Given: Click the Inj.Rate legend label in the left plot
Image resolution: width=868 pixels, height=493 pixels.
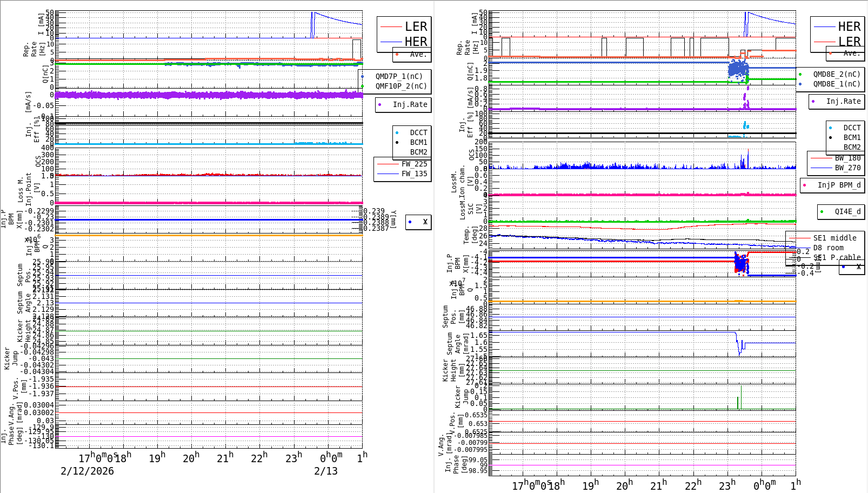Looking at the screenshot, I should [x=410, y=104].
